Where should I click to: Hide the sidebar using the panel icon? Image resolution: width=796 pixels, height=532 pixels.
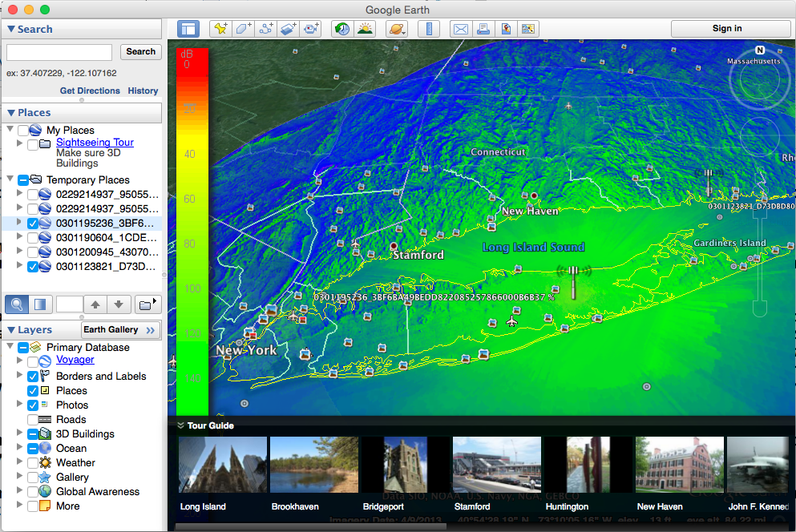coord(188,28)
